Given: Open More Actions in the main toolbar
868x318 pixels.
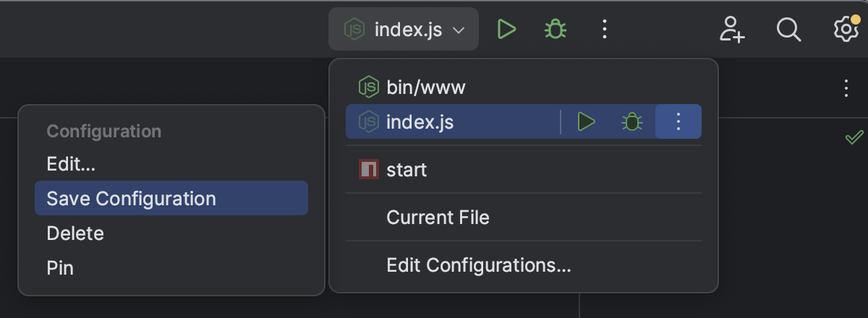Looking at the screenshot, I should (605, 29).
